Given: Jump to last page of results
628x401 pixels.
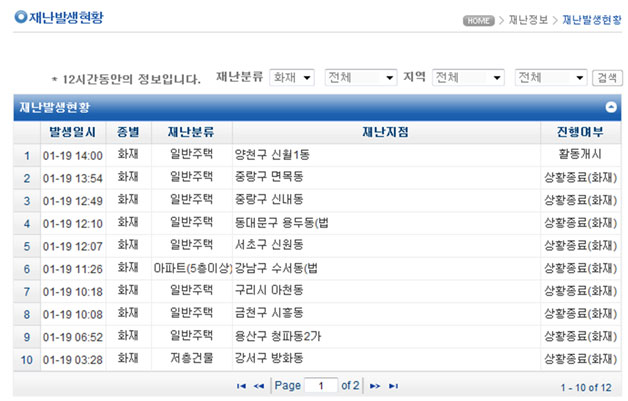Looking at the screenshot, I should tap(393, 385).
